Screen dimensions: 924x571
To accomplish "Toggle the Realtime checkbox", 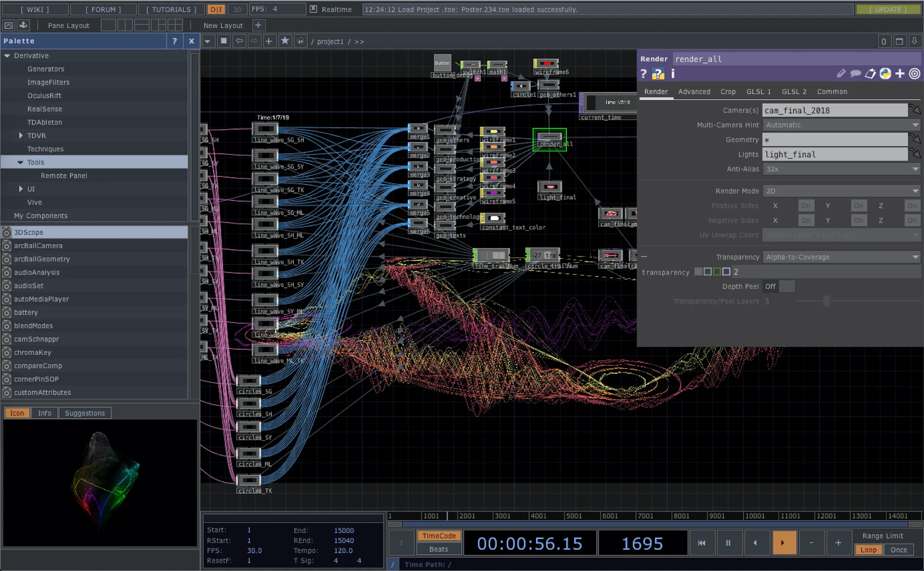I will (313, 9).
